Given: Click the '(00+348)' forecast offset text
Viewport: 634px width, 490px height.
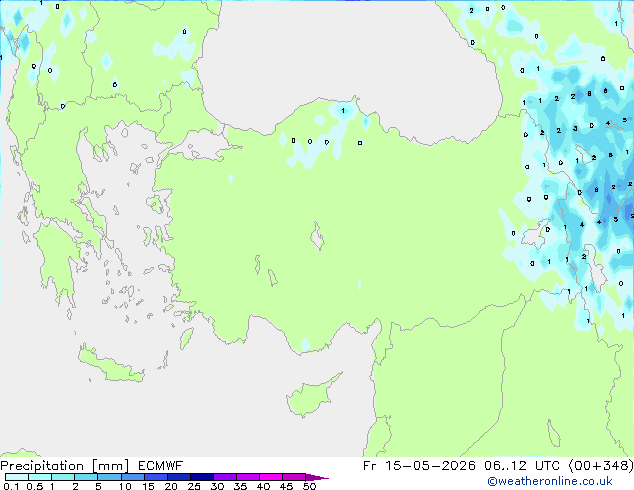Looking at the screenshot, I should (601, 466).
